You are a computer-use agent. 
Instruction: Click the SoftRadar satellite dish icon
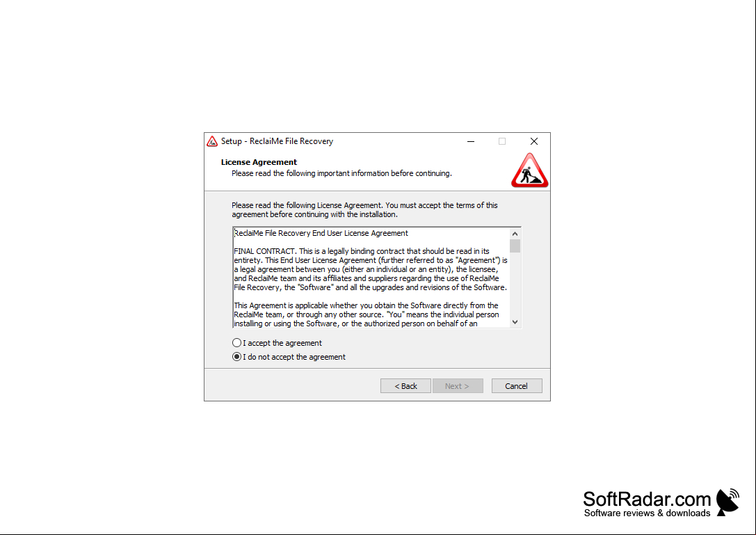point(727,502)
